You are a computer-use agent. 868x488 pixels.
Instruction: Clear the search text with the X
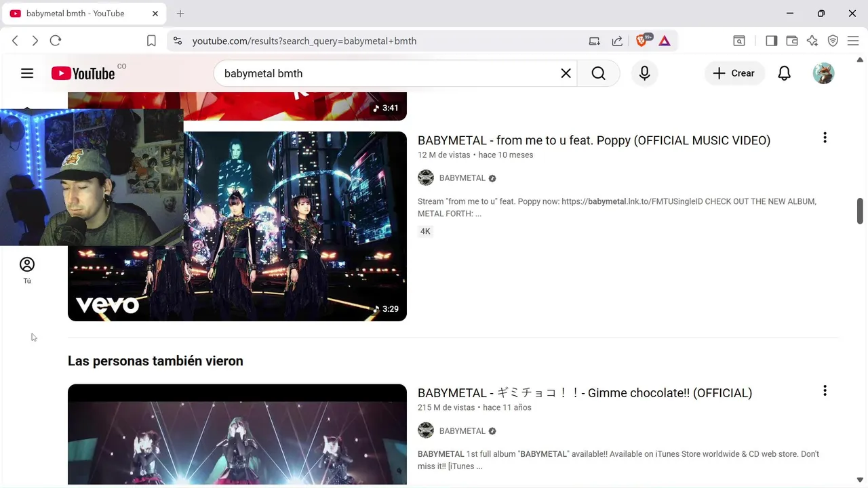tap(566, 73)
